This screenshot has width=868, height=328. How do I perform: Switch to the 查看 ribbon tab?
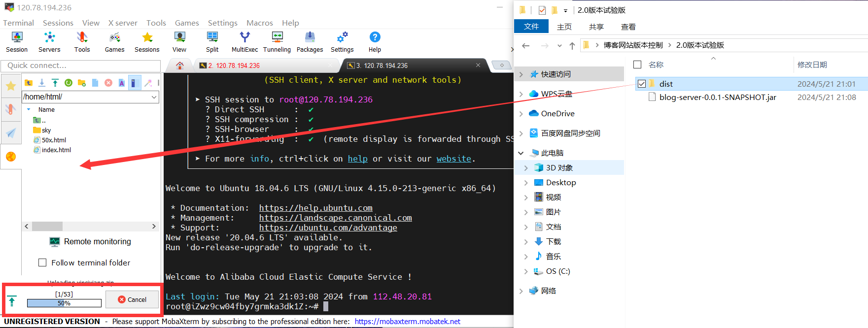[628, 27]
